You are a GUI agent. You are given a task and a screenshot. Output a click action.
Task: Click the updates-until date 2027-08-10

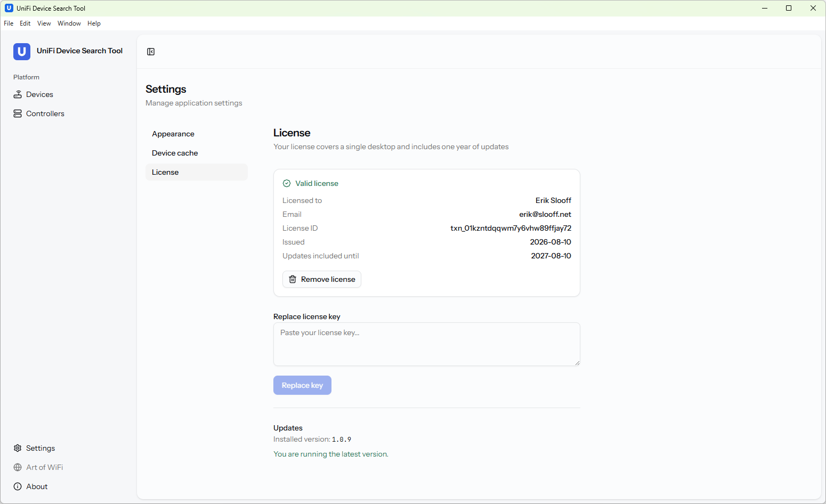coord(551,256)
